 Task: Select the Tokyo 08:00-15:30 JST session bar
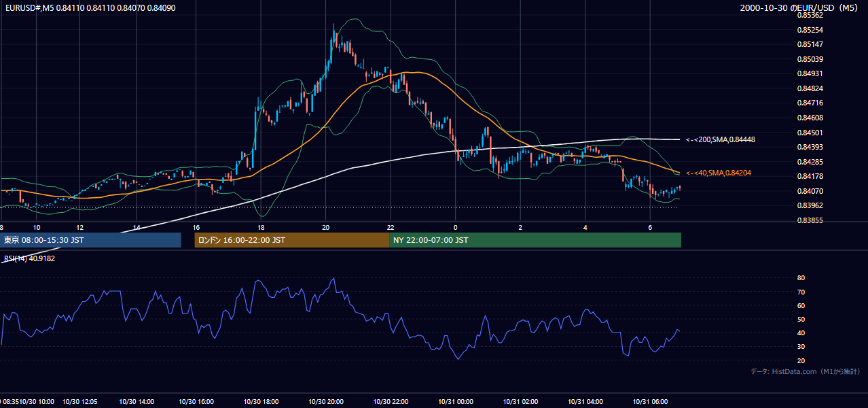[91, 240]
